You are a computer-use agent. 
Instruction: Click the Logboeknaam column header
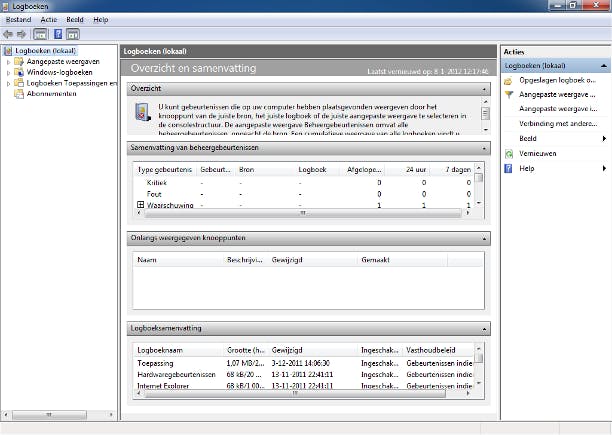(x=159, y=351)
